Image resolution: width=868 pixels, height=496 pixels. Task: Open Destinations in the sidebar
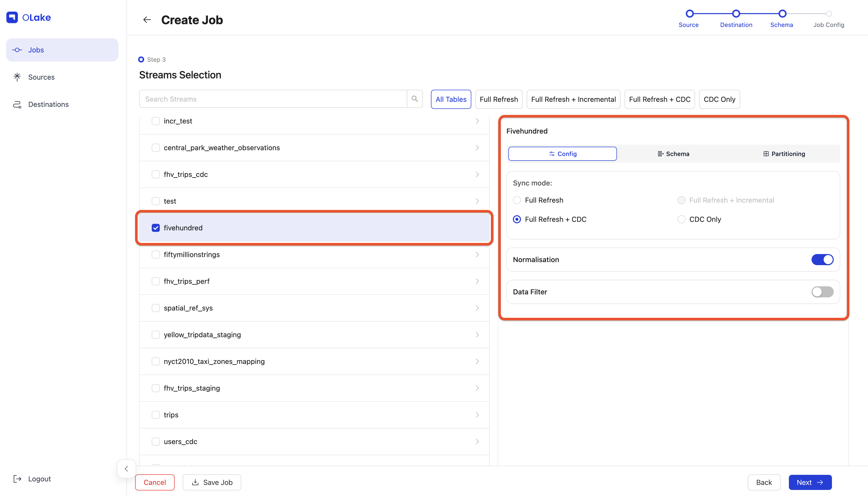pyautogui.click(x=62, y=104)
